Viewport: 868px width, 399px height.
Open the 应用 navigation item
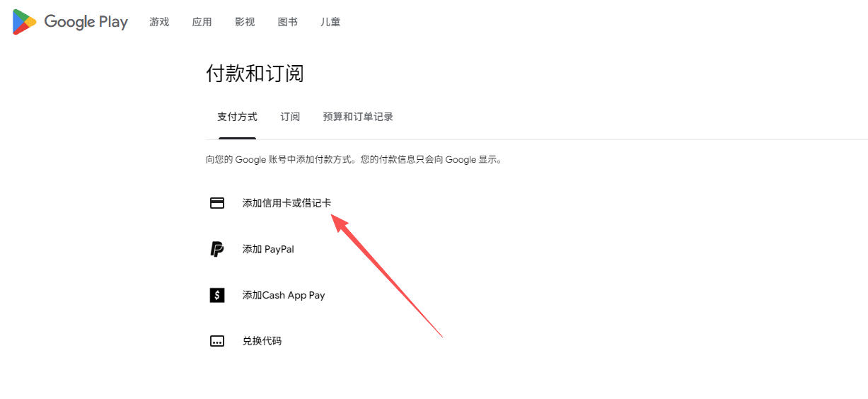(202, 22)
